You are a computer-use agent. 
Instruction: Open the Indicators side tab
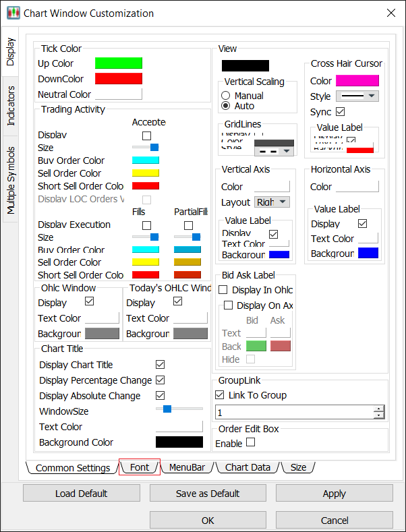click(10, 106)
